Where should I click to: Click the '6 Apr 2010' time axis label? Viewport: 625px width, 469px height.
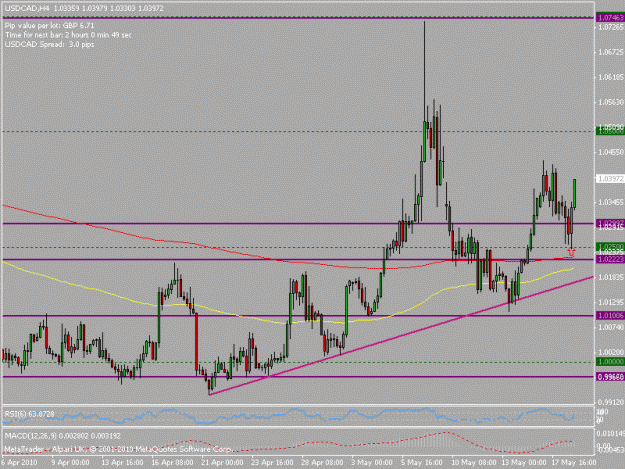pos(19,462)
